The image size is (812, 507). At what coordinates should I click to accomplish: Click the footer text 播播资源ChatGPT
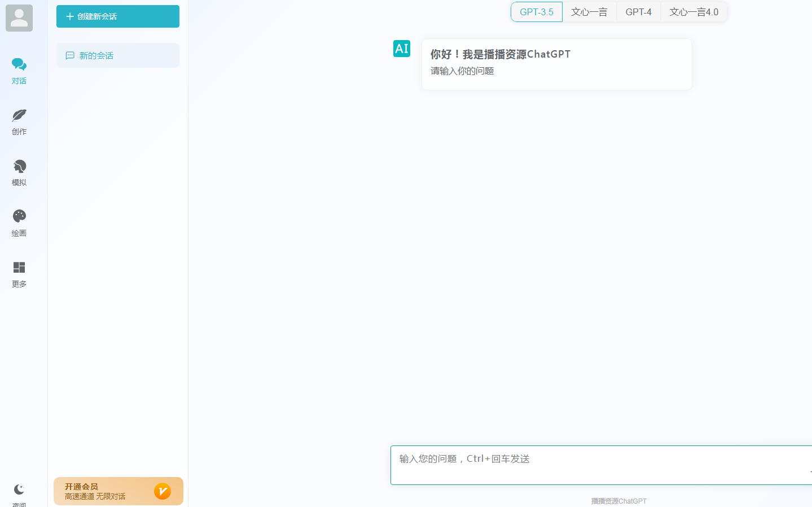tap(619, 501)
